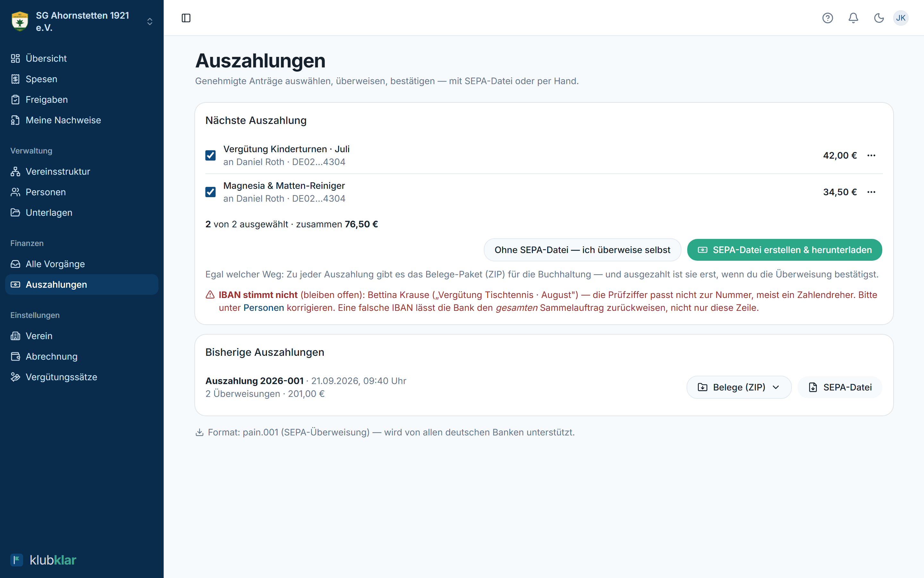The width and height of the screenshot is (924, 578).
Task: Click the Auszahlung 2026-001 entry title
Action: point(254,381)
